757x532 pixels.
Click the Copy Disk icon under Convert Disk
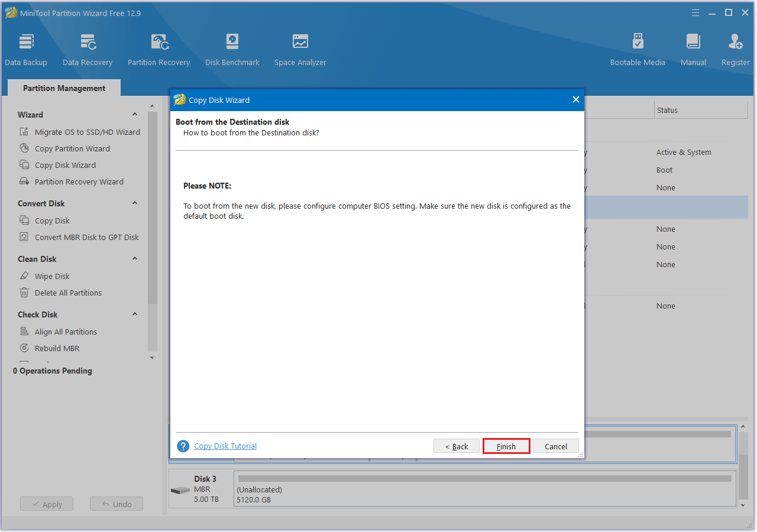(x=24, y=220)
